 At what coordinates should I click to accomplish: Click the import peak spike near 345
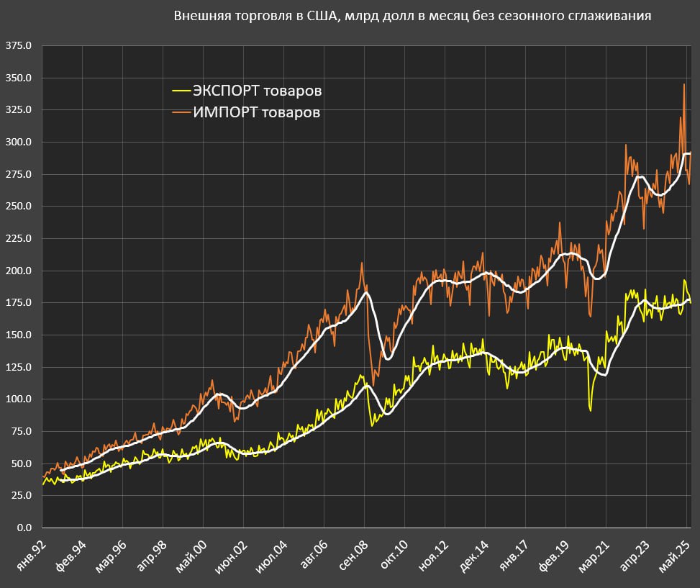[683, 85]
